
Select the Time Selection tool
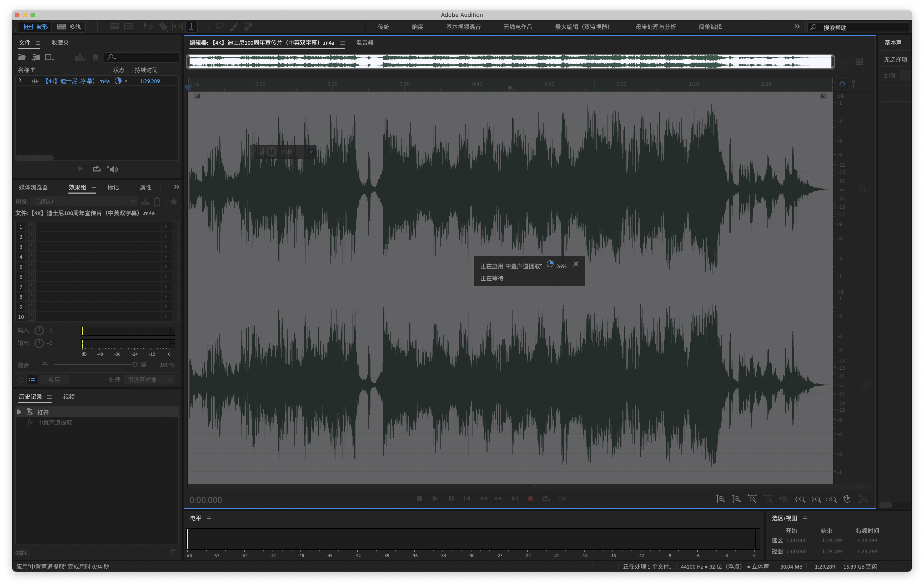[191, 27]
